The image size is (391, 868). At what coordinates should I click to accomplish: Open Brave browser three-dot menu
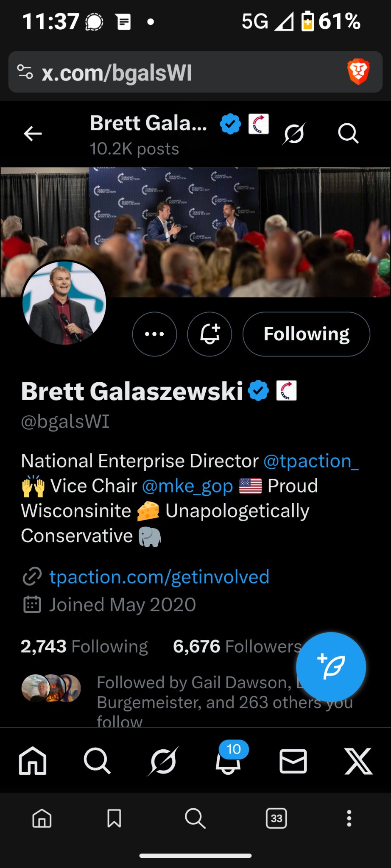349,818
